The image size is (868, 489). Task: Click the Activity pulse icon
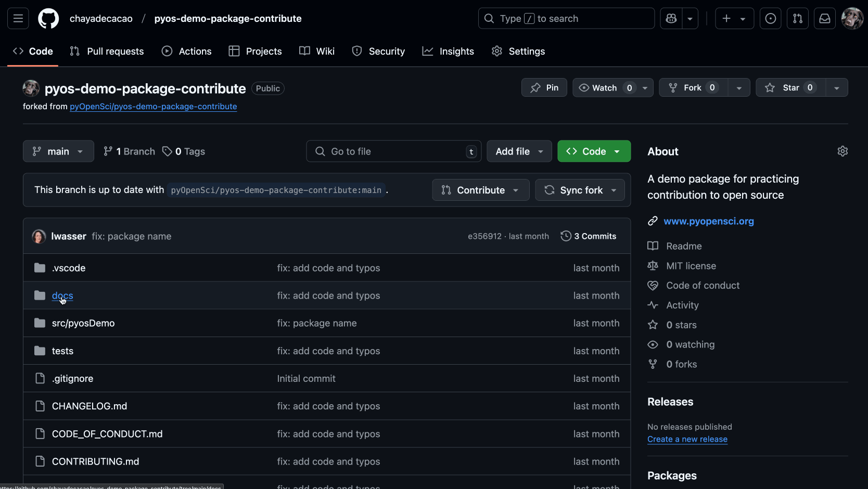[653, 305]
